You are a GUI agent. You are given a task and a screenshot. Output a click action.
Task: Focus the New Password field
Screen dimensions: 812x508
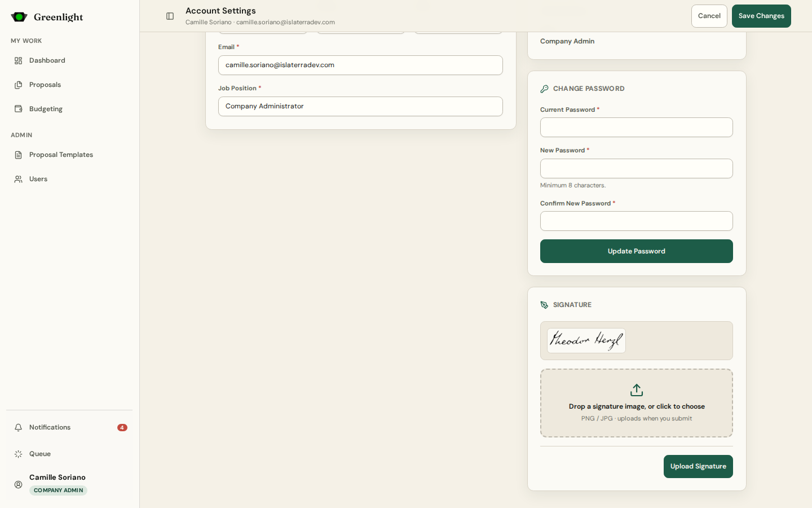[637, 168]
